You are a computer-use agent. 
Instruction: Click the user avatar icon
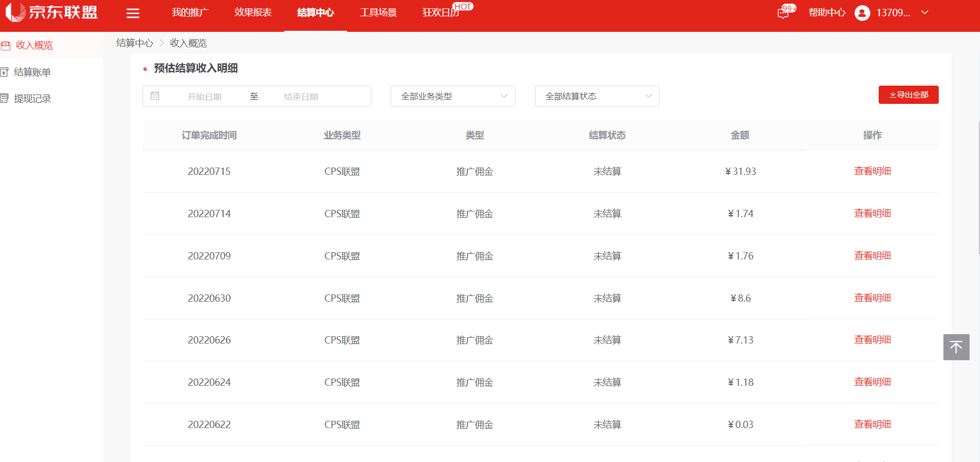coord(862,13)
